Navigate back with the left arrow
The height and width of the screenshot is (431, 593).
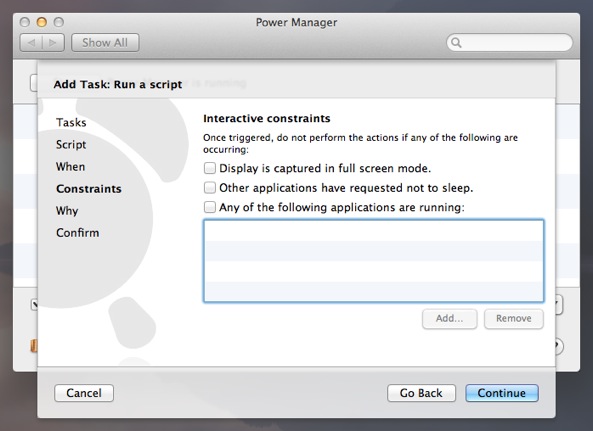(x=31, y=42)
